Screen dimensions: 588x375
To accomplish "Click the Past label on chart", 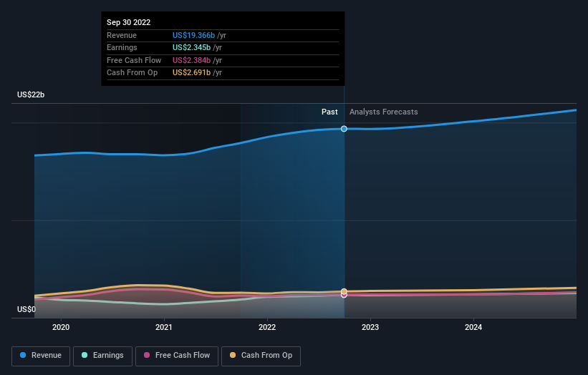I will point(329,112).
